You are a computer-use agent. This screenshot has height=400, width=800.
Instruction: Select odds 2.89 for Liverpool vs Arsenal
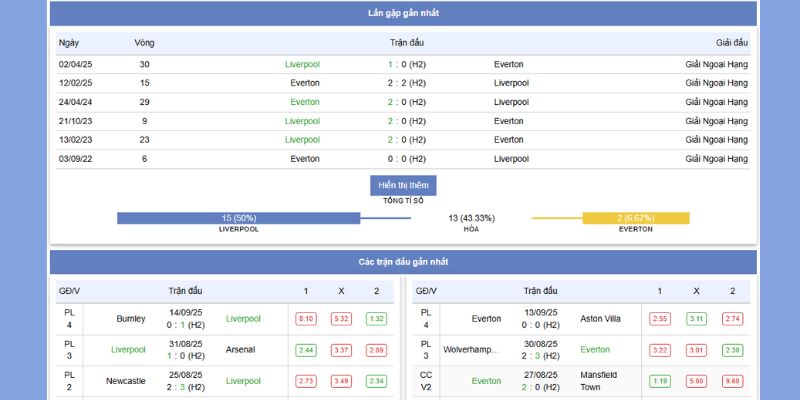pyautogui.click(x=377, y=351)
